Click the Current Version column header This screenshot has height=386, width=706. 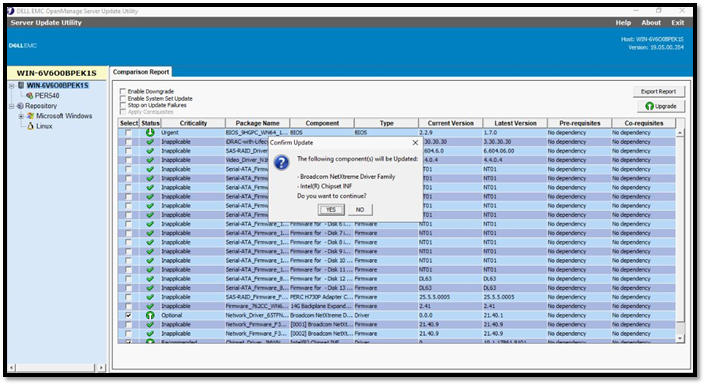click(451, 123)
